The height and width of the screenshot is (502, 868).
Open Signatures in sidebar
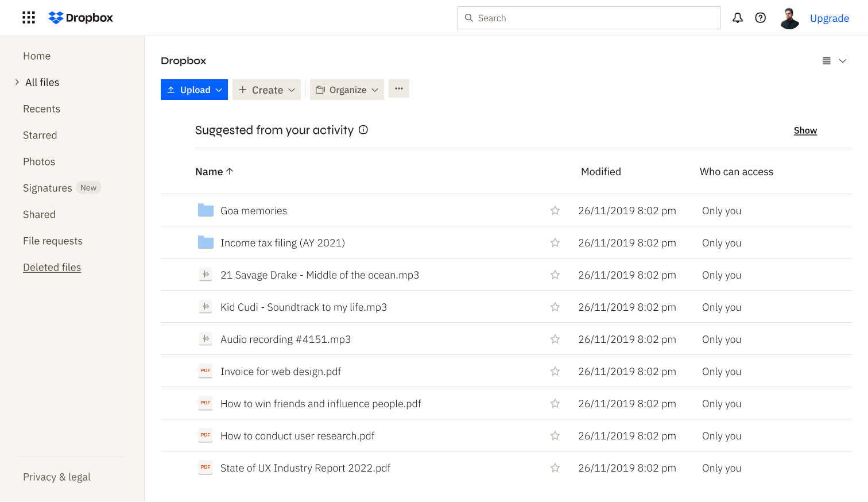(48, 188)
